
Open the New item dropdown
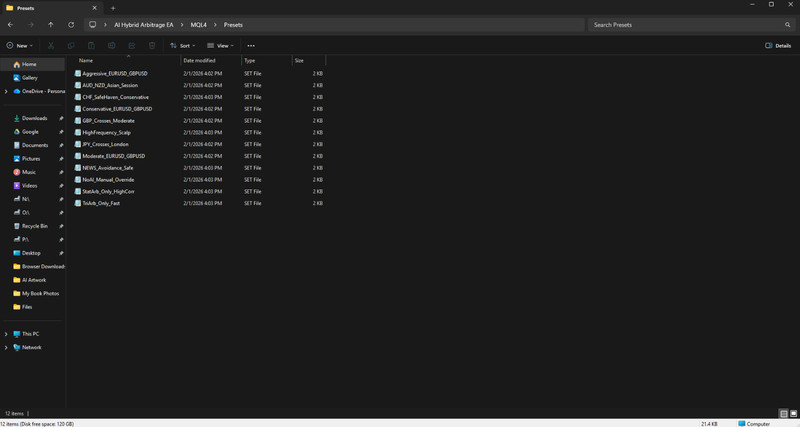pyautogui.click(x=19, y=45)
